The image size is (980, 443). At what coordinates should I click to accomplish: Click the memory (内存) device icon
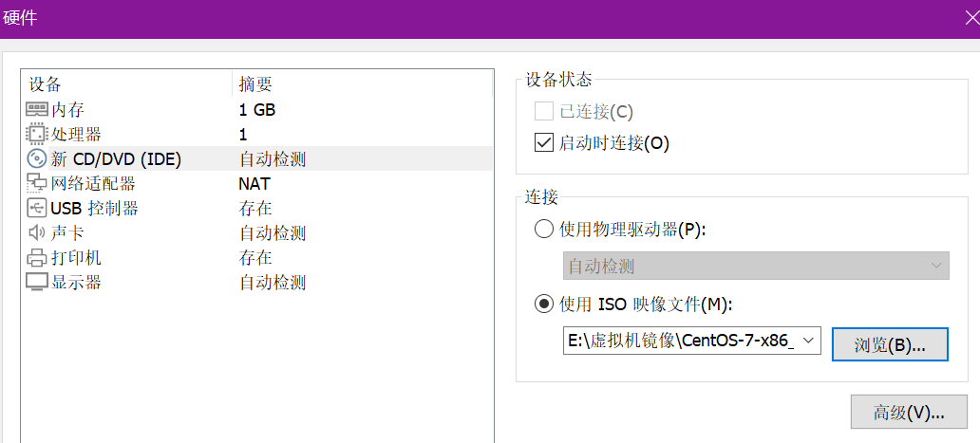point(37,110)
